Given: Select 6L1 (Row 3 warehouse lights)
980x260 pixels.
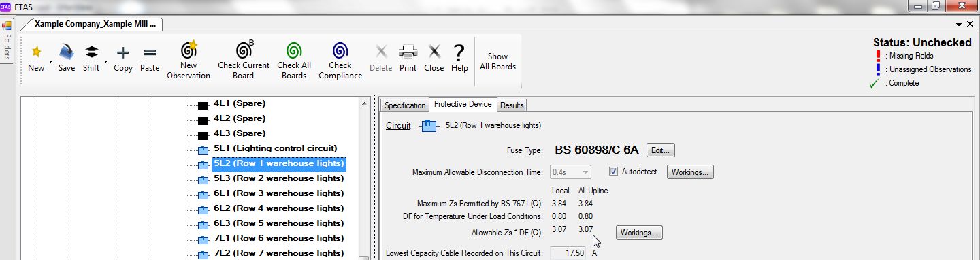Looking at the screenshot, I should point(278,193).
